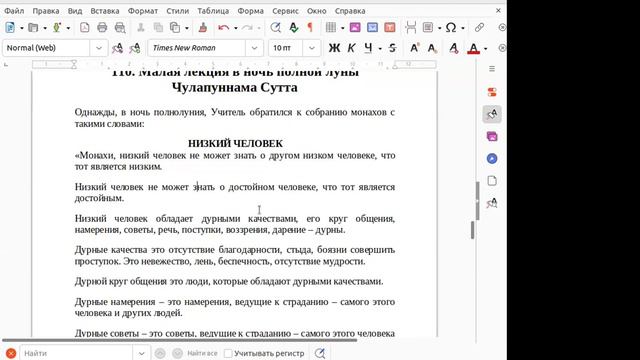This screenshot has height=360, width=640.
Task: Clone formatting with the paintbrush
Action: click(203, 27)
